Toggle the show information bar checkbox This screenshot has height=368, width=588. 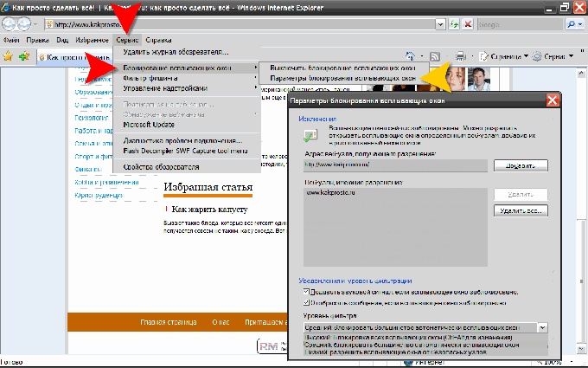[306, 302]
